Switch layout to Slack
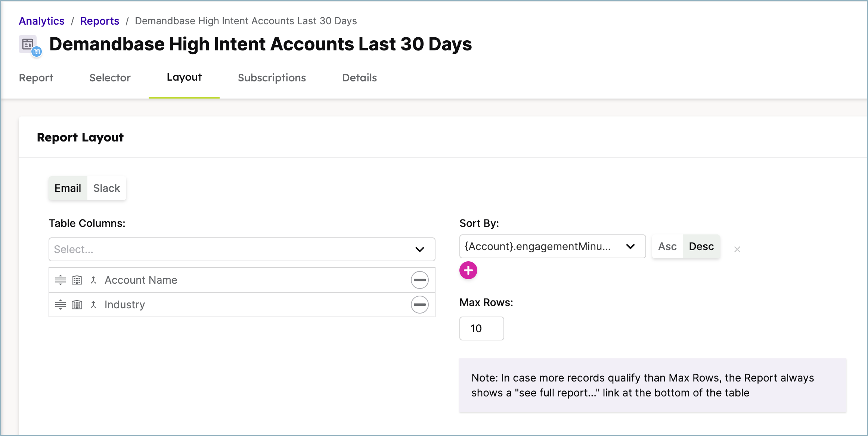 106,188
